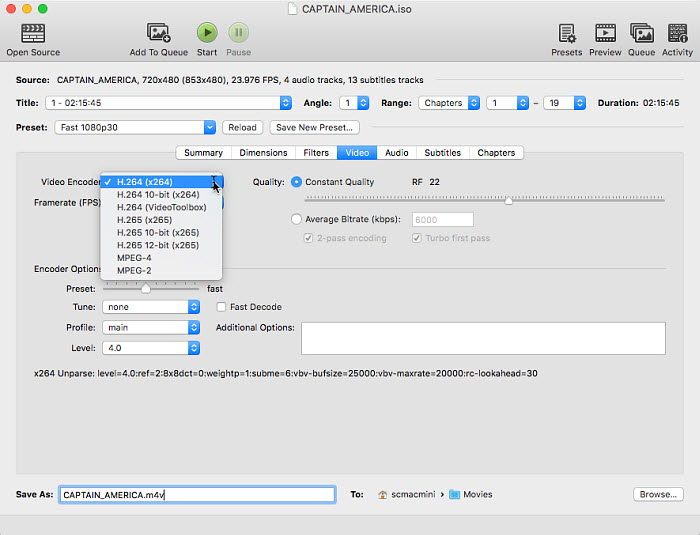Image resolution: width=700 pixels, height=535 pixels.
Task: Click the Browse... button
Action: point(658,494)
